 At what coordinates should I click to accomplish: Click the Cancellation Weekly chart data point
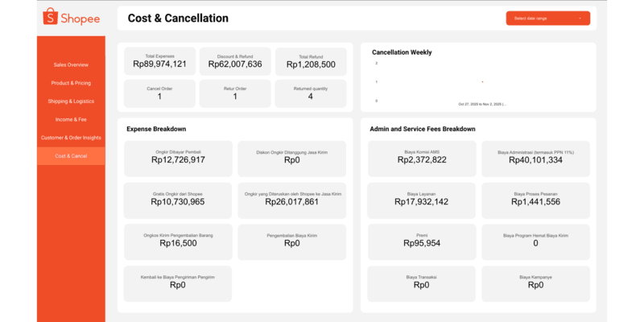[482, 82]
